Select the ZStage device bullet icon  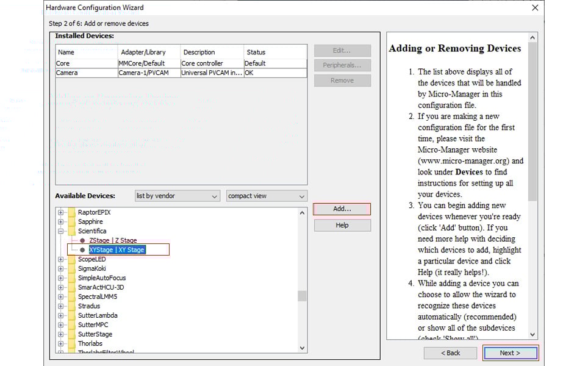[x=82, y=240]
